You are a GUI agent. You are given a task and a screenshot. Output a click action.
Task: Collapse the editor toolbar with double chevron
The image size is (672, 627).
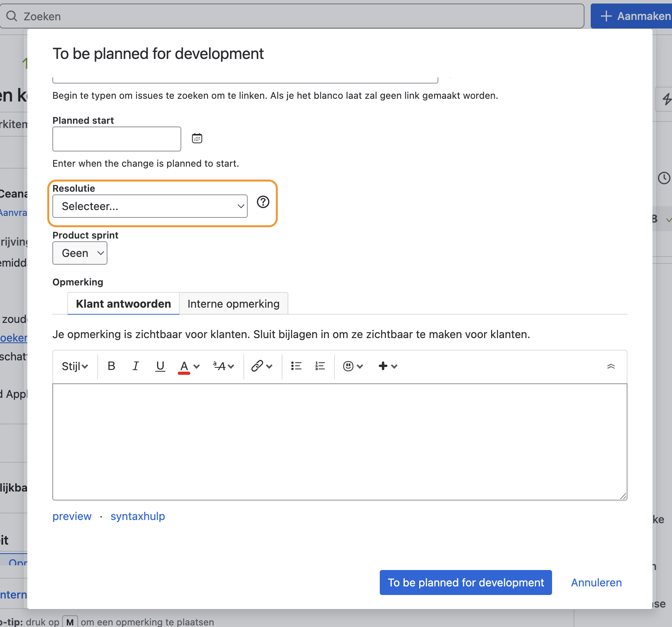[x=611, y=366]
